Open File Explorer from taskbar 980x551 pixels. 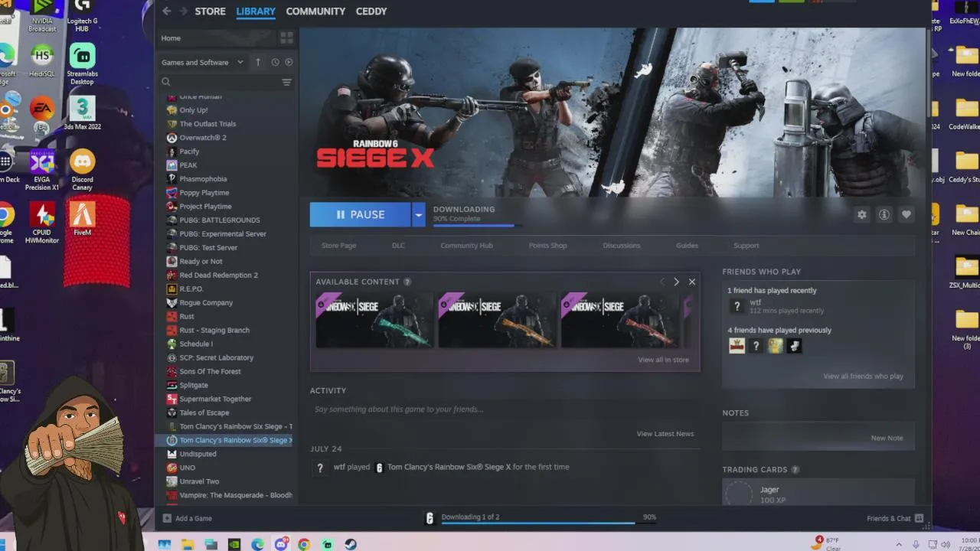coord(188,544)
